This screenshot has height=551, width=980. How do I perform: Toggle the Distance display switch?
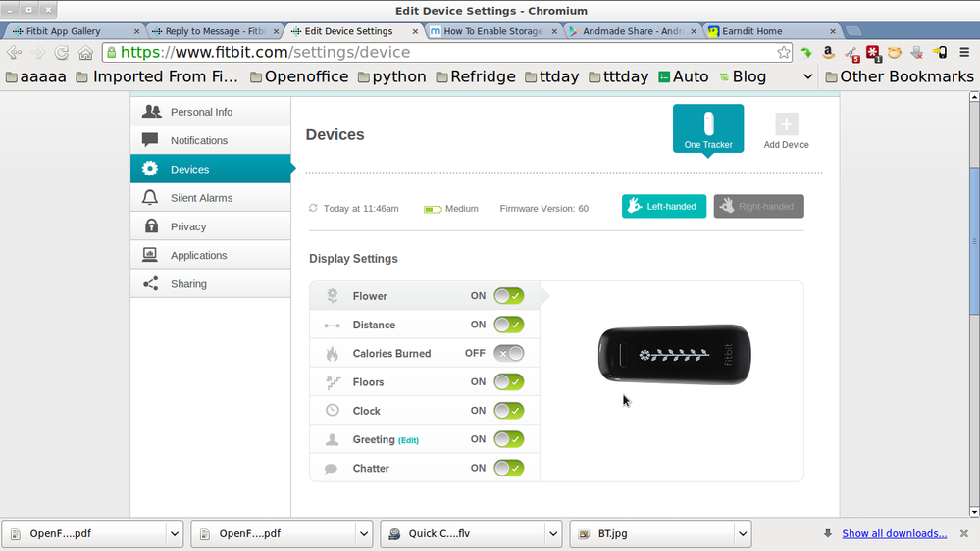click(x=509, y=325)
